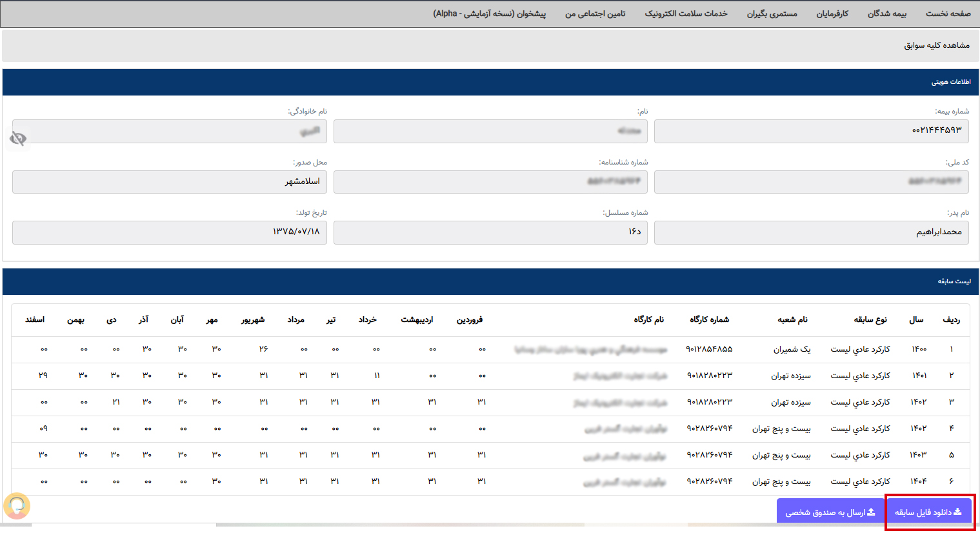Open پیشخوان (نسخه آزمایشی - Alpha) link
The width and height of the screenshot is (980, 544).
(x=489, y=14)
